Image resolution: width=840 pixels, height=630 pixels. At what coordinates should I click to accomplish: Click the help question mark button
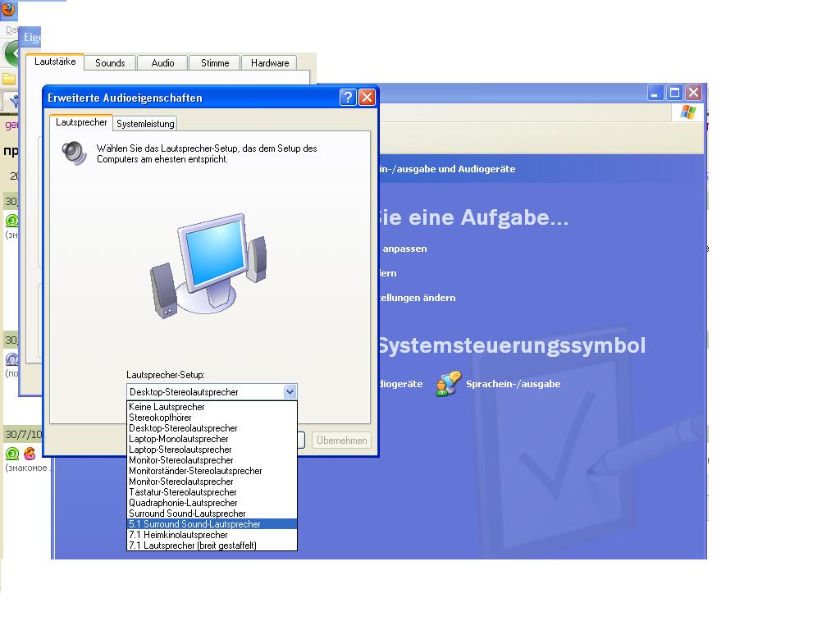coord(348,97)
